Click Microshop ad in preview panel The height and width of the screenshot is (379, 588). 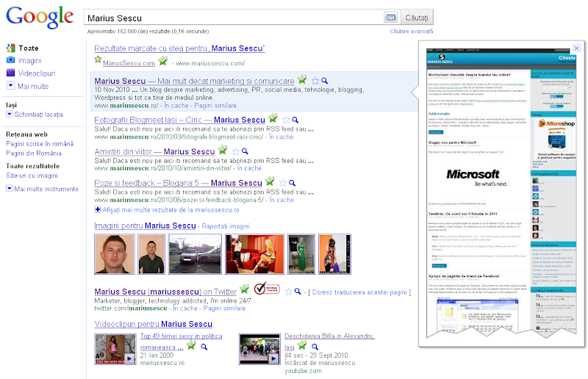[557, 140]
